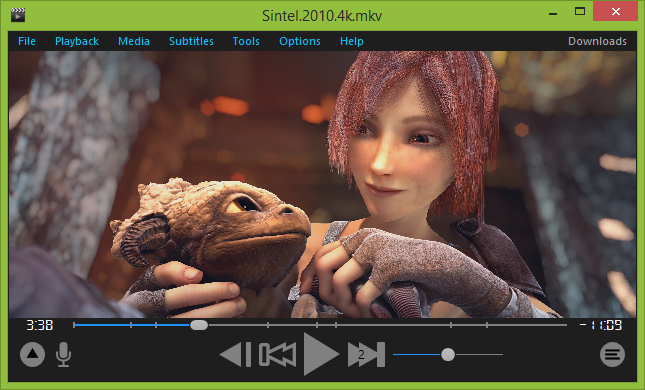Step back one frame
The image size is (645, 390).
click(235, 354)
